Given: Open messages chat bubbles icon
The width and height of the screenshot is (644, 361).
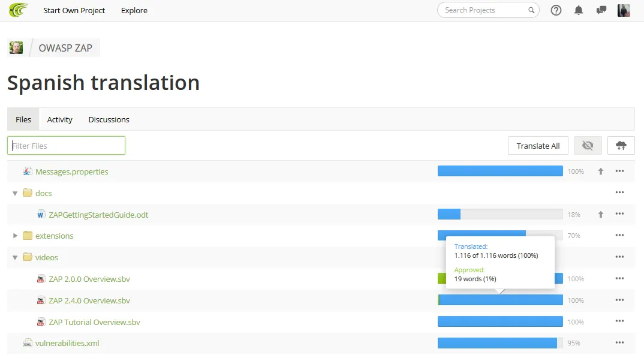Looking at the screenshot, I should 601,10.
